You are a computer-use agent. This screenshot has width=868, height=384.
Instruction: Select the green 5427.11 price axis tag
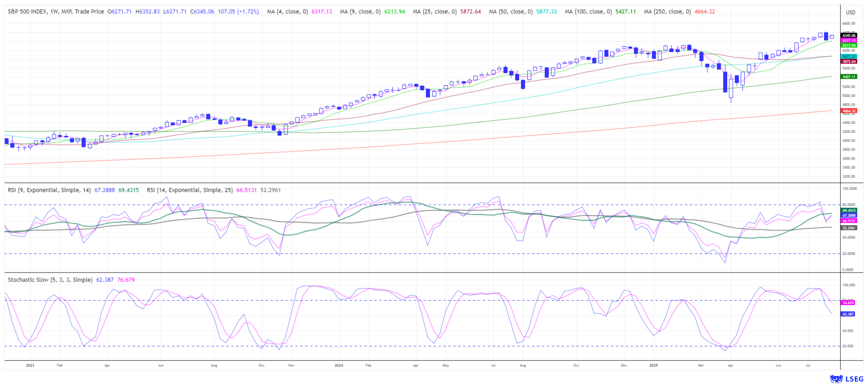pyautogui.click(x=849, y=77)
